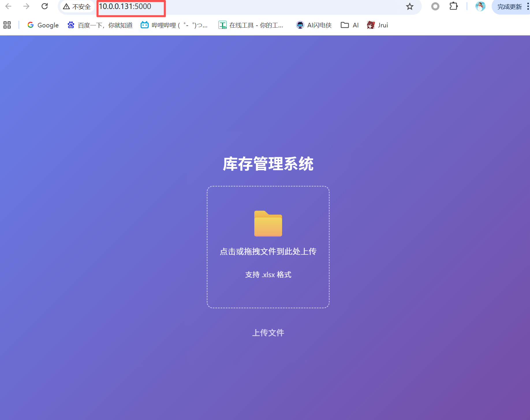Click the yellow folder upload icon
Image resolution: width=530 pixels, height=420 pixels.
coord(268,224)
